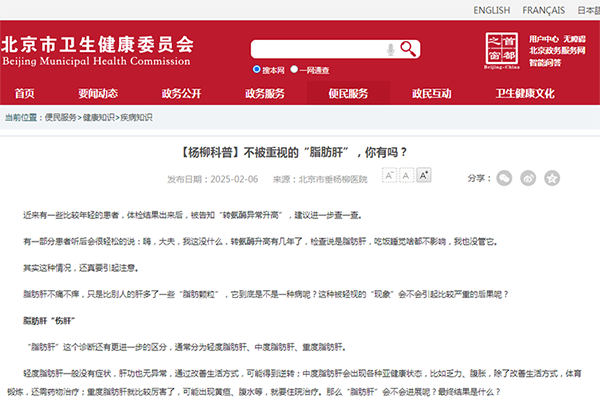Increase font size with A+ icon
The width and height of the screenshot is (600, 400).
click(x=424, y=176)
